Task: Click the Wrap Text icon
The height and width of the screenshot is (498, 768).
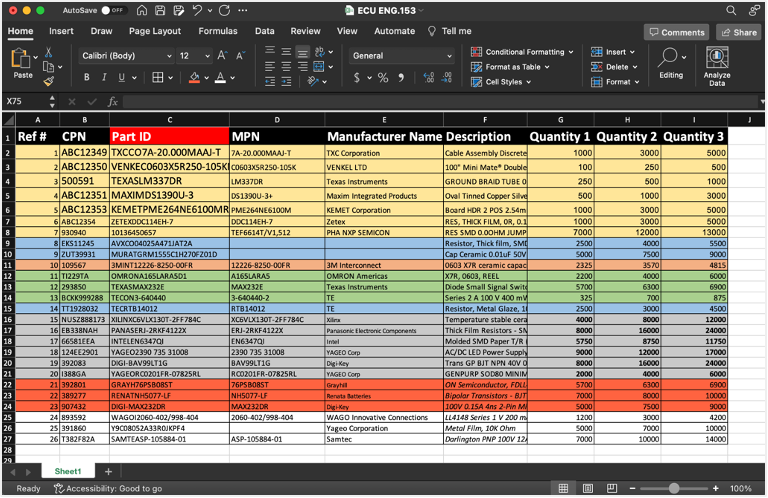Action: pos(320,51)
